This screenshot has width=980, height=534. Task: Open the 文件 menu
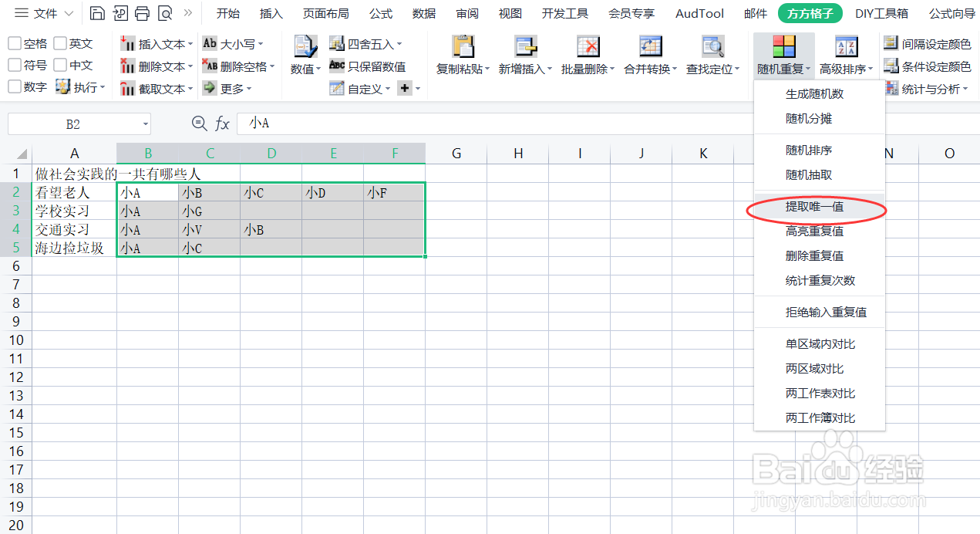click(x=45, y=13)
